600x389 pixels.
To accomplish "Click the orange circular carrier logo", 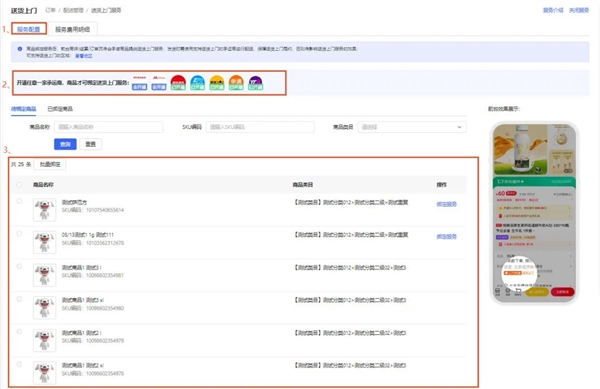I will pos(236,82).
